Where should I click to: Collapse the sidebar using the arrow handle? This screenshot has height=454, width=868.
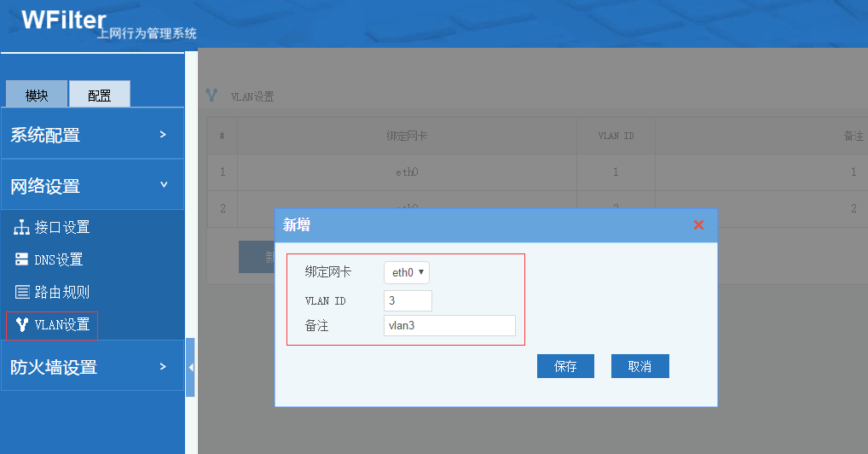tap(190, 367)
